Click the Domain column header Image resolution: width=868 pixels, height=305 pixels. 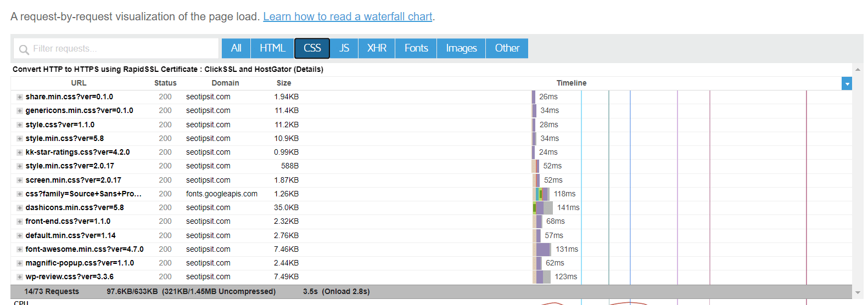tap(225, 83)
